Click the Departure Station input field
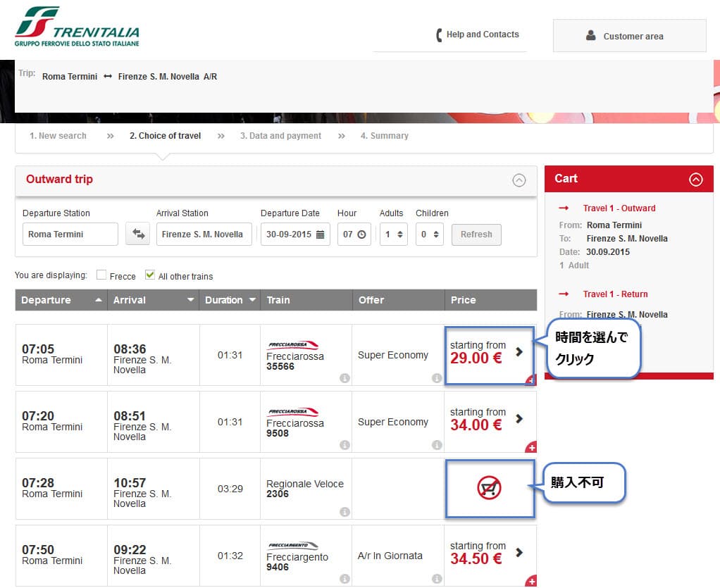The width and height of the screenshot is (720, 588). (70, 234)
